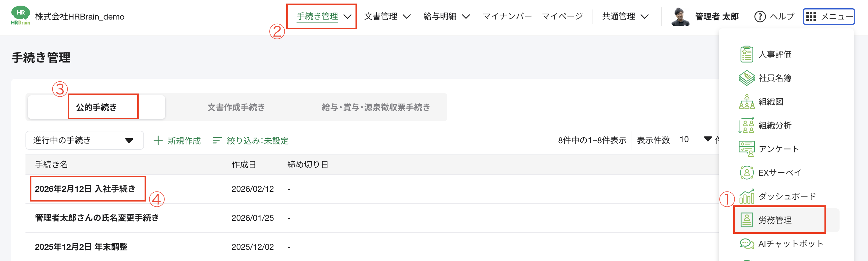Click the ヘルプ question mark icon
The height and width of the screenshot is (261, 868).
(760, 16)
